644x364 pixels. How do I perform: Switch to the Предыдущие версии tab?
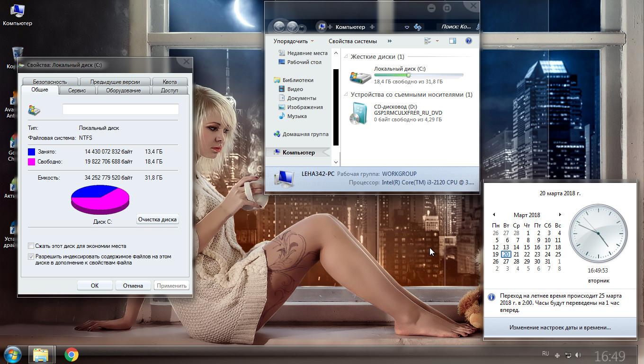(115, 82)
